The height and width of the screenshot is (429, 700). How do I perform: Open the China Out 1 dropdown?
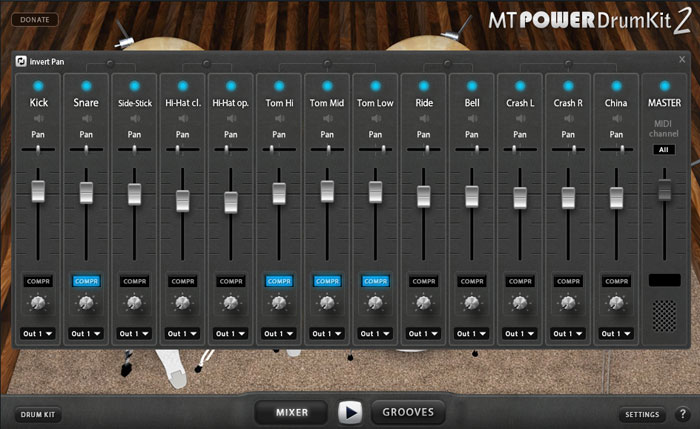point(617,333)
